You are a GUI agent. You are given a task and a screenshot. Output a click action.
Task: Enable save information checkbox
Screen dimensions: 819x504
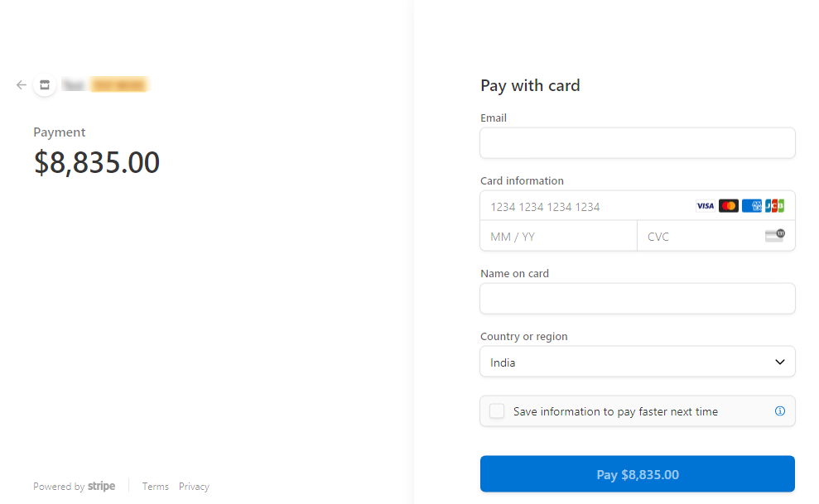click(497, 411)
